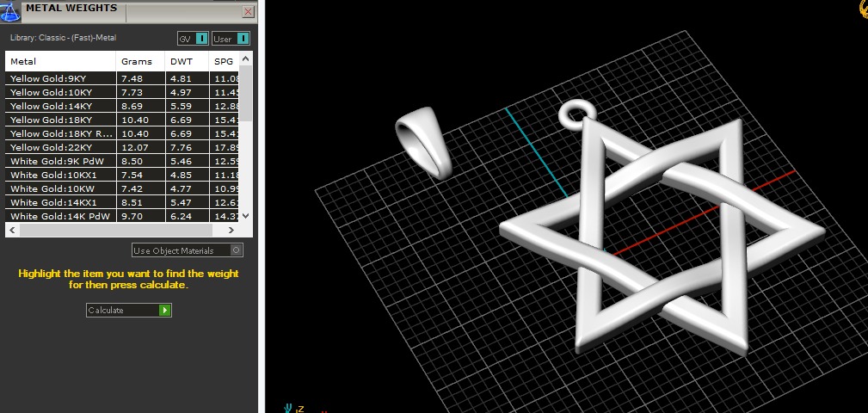Image resolution: width=868 pixels, height=413 pixels.
Task: Select the White Gold:10KX1 row
Action: click(x=122, y=175)
